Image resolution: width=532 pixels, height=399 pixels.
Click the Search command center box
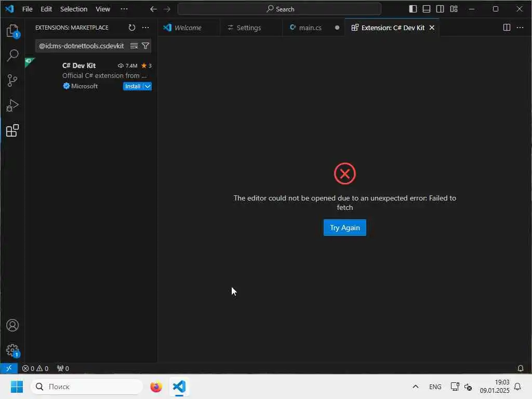coord(279,9)
